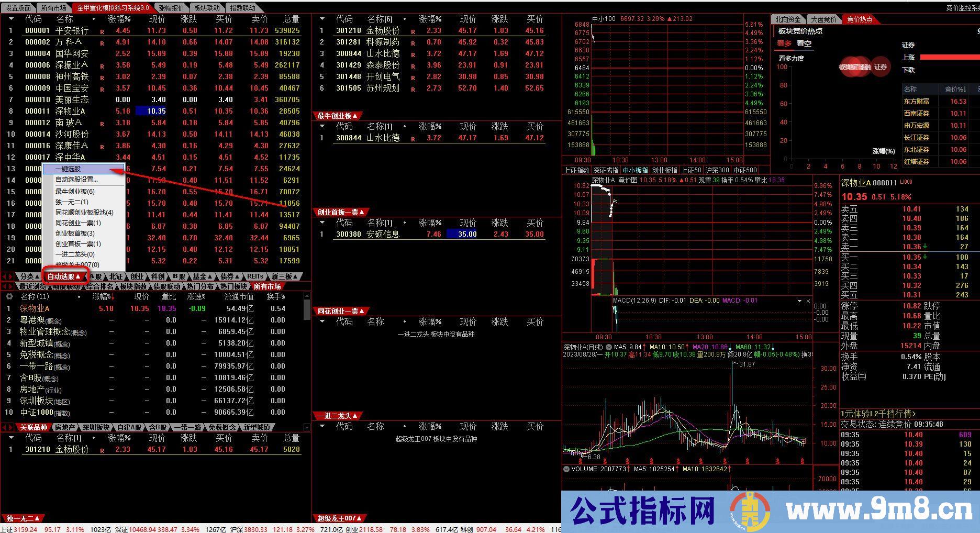Sort hotspot table by 竞价% column
The width and height of the screenshot is (980, 533).
[955, 90]
